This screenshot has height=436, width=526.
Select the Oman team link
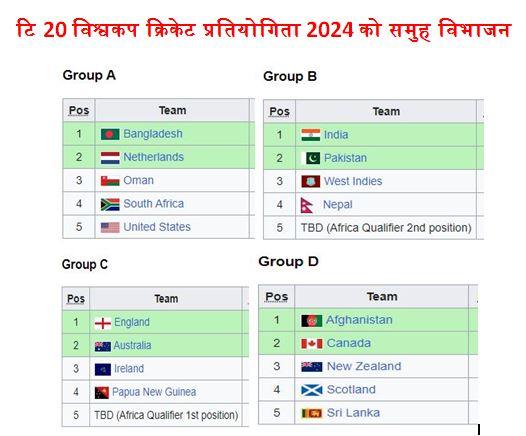click(x=139, y=180)
